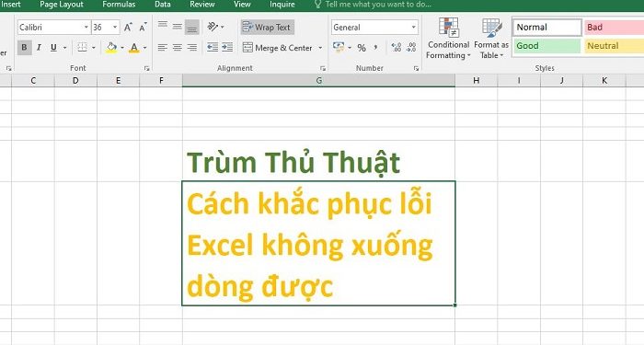Click Decrease Font Size icon
Image resolution: width=644 pixels, height=345 pixels.
click(x=143, y=27)
